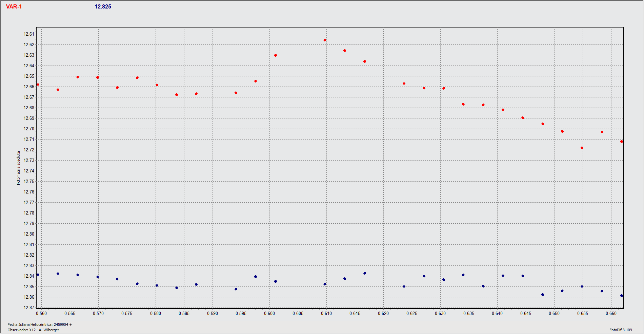Click the 0.610 x-axis tick label
Viewport: 644px width, 334px height.
click(x=326, y=313)
